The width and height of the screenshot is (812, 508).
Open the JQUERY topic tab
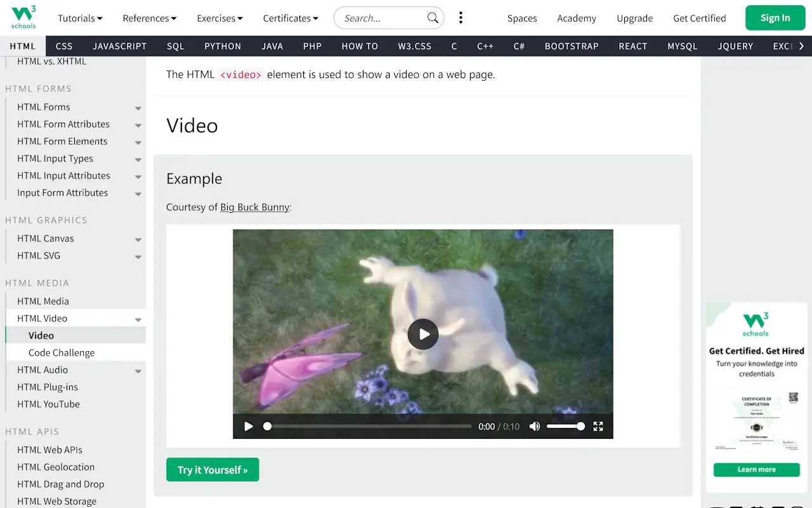[x=735, y=46]
